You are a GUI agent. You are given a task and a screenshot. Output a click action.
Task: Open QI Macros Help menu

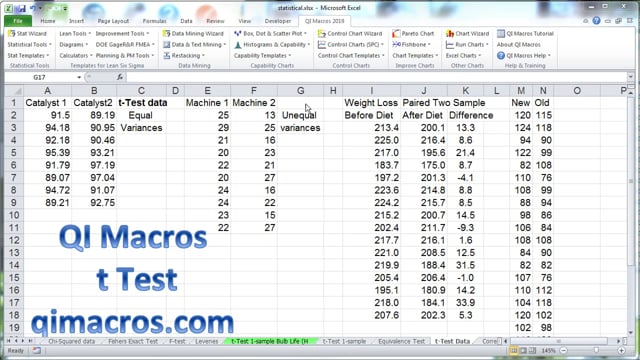(524, 56)
